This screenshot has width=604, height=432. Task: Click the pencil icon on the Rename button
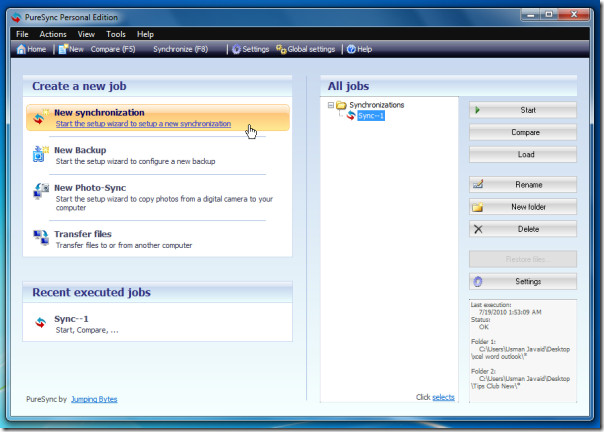pos(478,184)
